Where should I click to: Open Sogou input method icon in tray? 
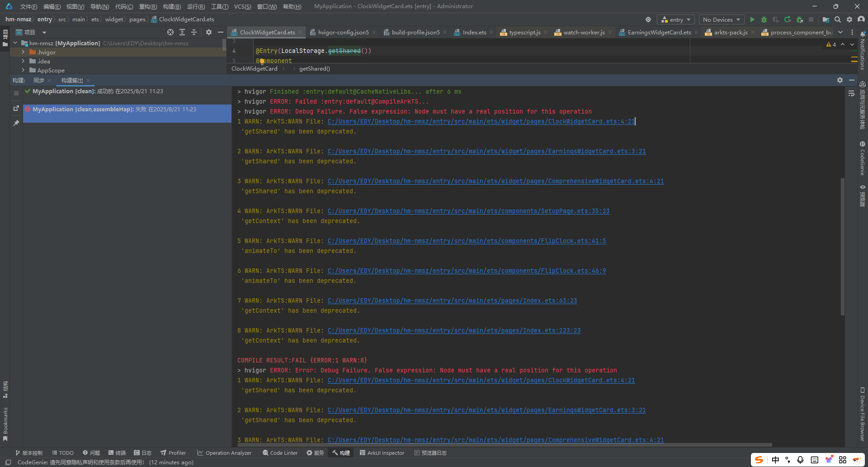click(x=759, y=460)
